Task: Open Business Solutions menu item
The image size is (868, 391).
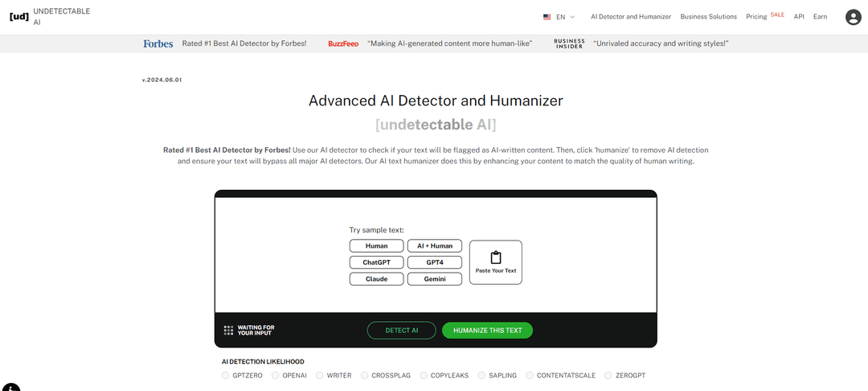Action: click(709, 17)
